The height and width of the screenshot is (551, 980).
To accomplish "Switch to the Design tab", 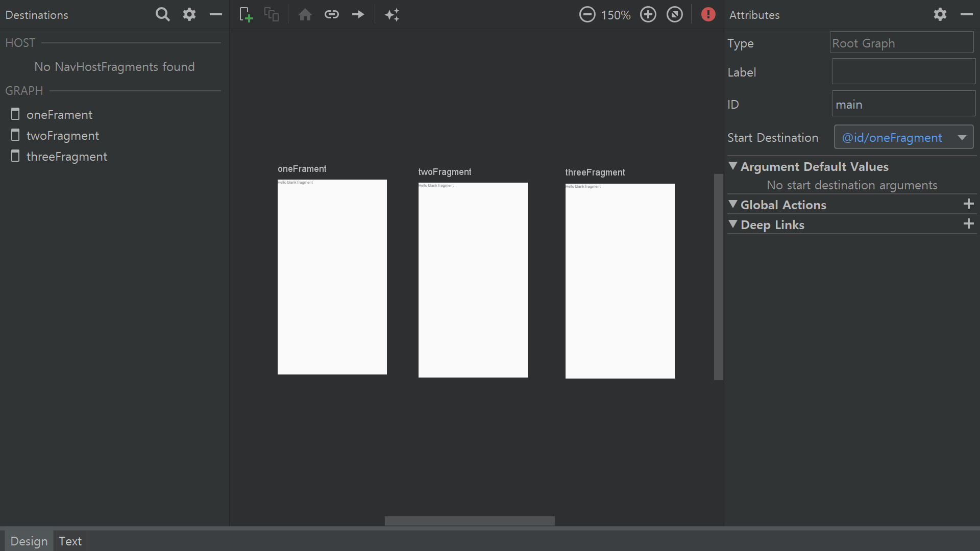I will click(29, 541).
